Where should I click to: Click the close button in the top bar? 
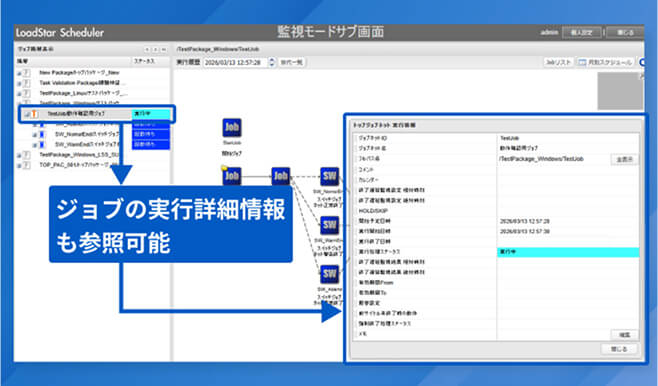point(624,32)
